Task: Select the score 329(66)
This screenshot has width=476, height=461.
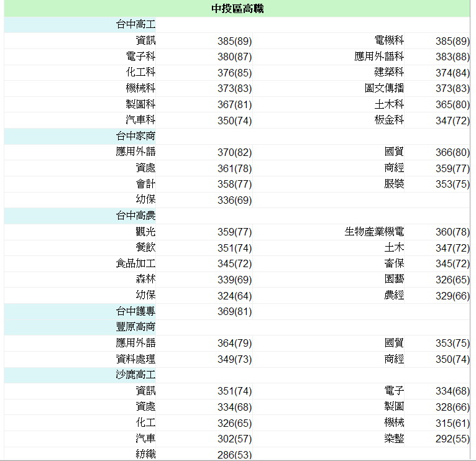Action: pos(452,296)
